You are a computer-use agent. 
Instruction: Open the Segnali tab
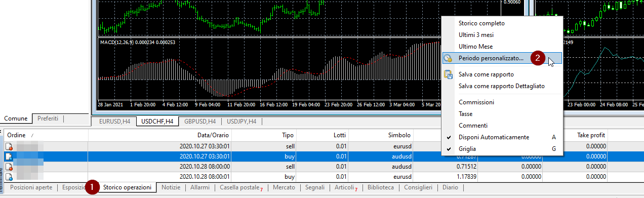tap(315, 187)
